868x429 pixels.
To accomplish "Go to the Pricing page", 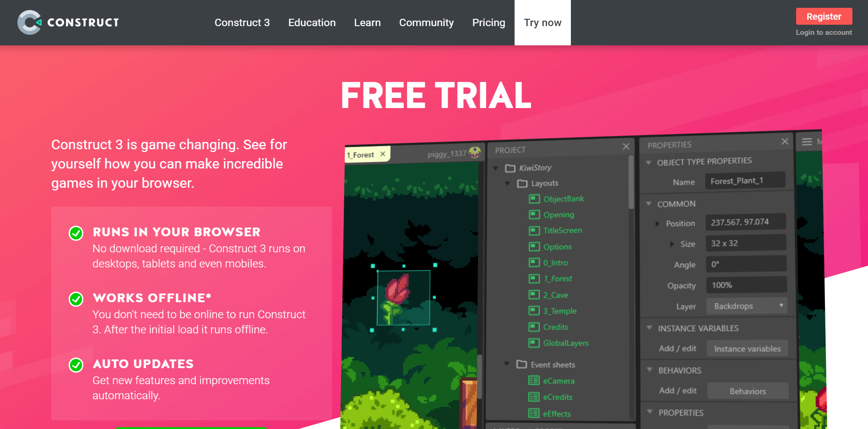I will 488,22.
